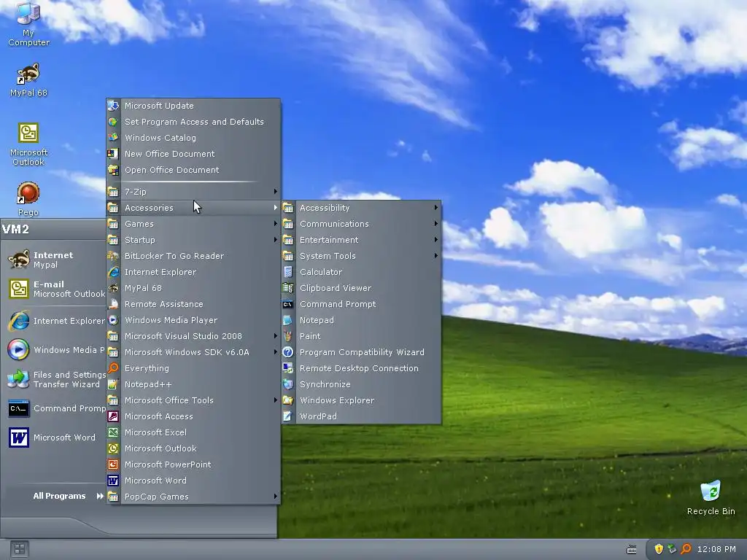Open Files and Settings Transfer Wizard
Viewport: 747px width, 560px height.
pos(54,379)
